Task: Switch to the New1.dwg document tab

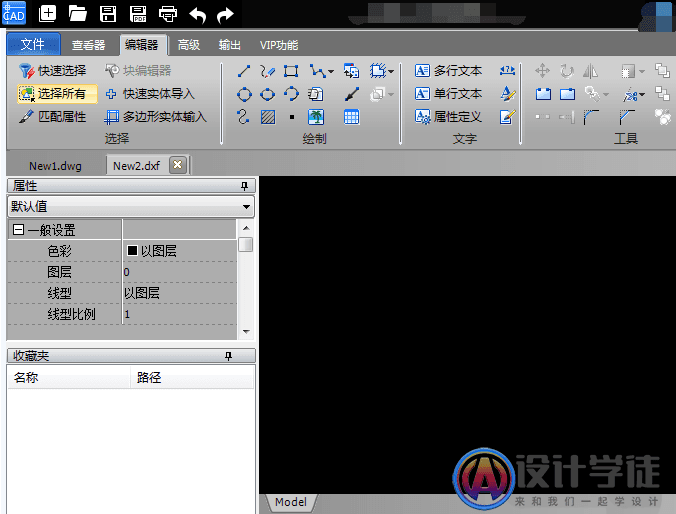Action: tap(55, 166)
